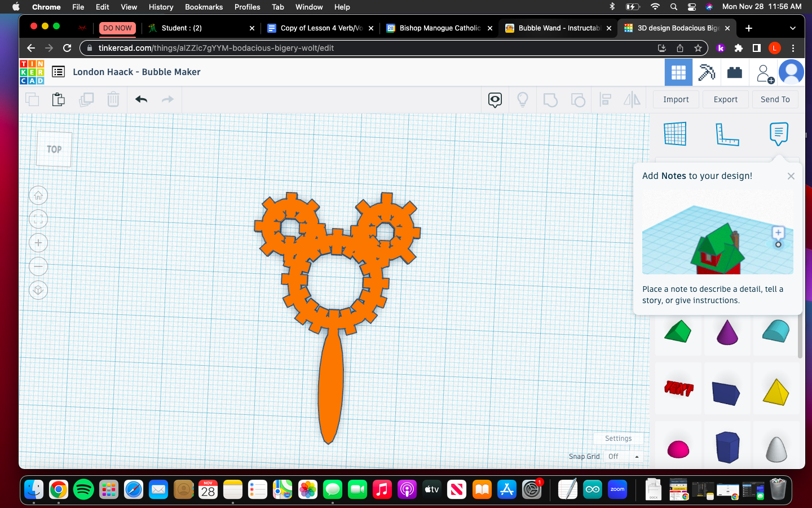Open Spotify from the Dock

[83, 489]
